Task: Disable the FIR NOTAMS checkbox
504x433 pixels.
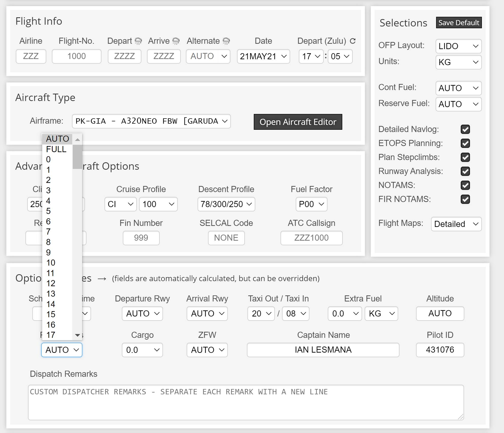Action: 465,199
